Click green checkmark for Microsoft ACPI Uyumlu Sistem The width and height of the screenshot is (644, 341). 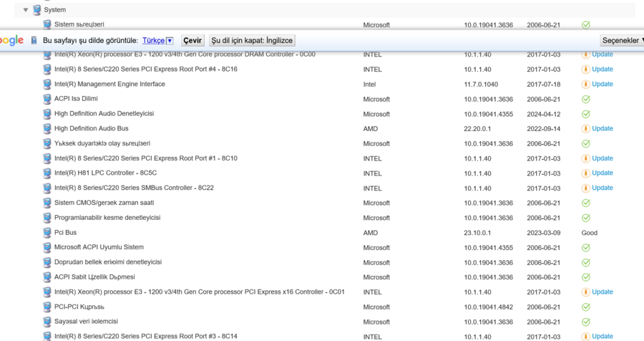[585, 248]
